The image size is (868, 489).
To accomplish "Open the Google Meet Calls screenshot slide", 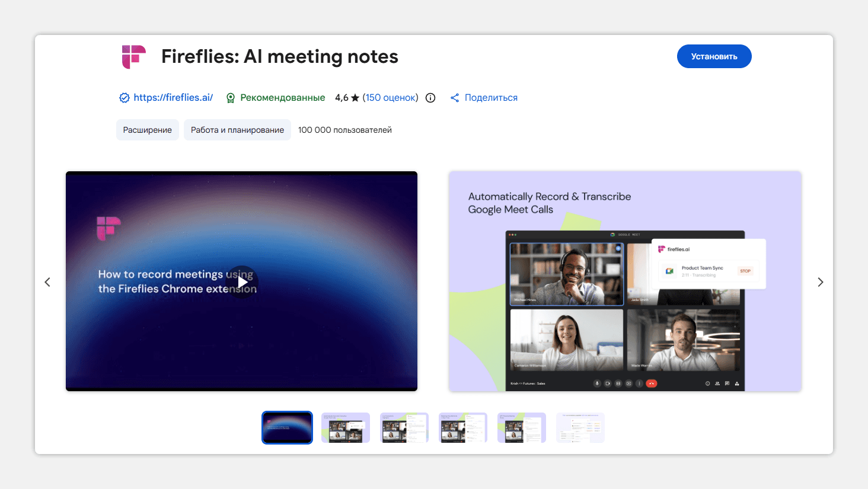I will coord(625,282).
